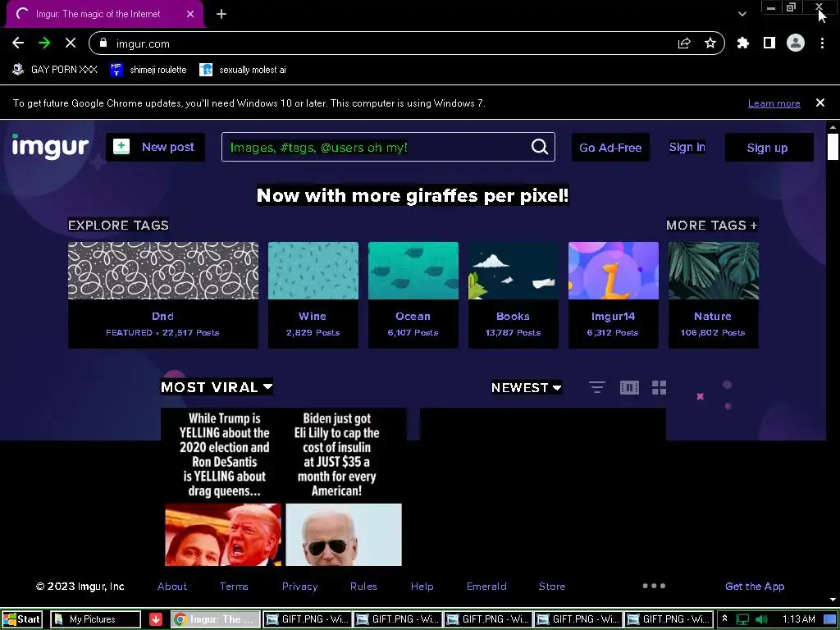Image resolution: width=840 pixels, height=630 pixels.
Task: Close the Imgur browser tab
Action: click(190, 14)
